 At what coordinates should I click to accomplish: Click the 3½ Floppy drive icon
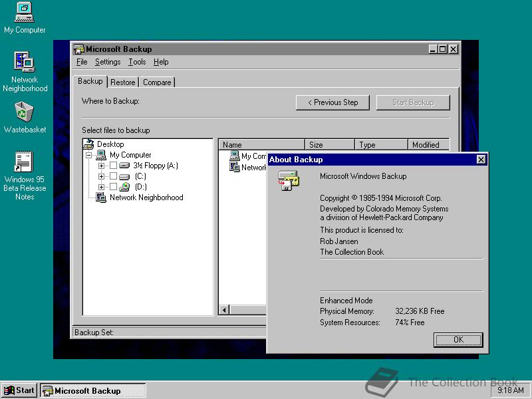pyautogui.click(x=124, y=166)
